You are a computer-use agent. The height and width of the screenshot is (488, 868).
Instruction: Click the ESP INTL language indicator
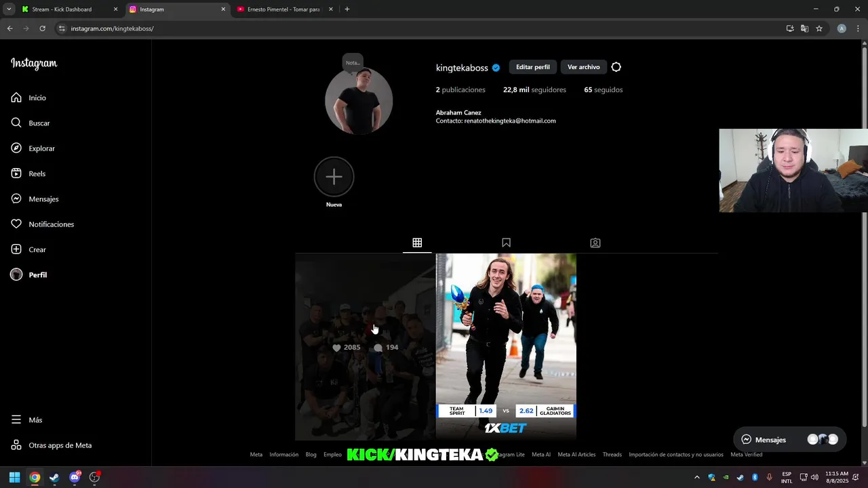[x=787, y=477]
